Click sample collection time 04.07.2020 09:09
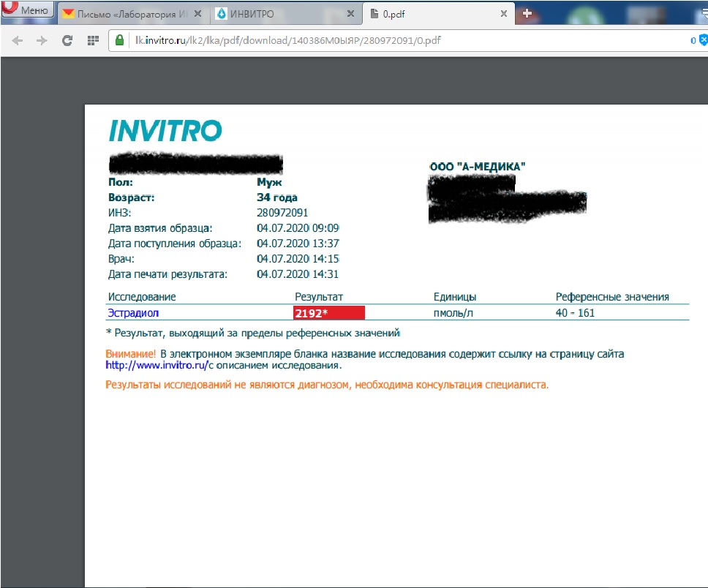The image size is (708, 588). 298,228
